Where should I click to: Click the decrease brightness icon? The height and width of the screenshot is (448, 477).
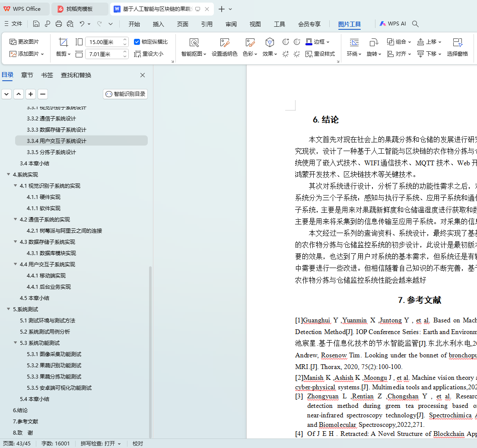tap(297, 54)
